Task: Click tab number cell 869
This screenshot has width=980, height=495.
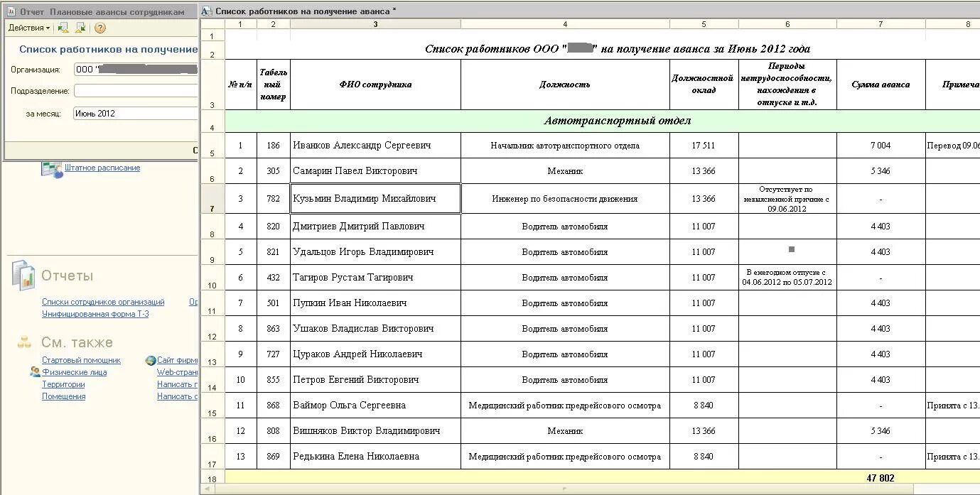Action: (x=273, y=457)
